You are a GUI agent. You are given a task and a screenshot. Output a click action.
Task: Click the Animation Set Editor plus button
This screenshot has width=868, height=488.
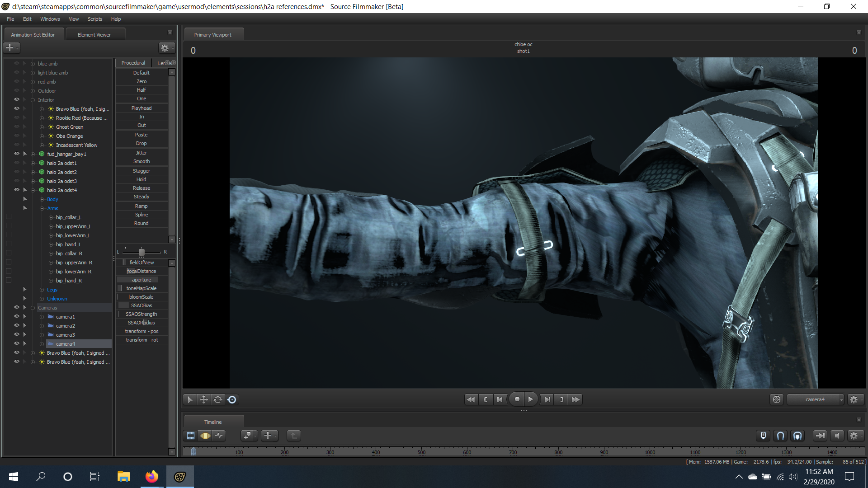[11, 47]
